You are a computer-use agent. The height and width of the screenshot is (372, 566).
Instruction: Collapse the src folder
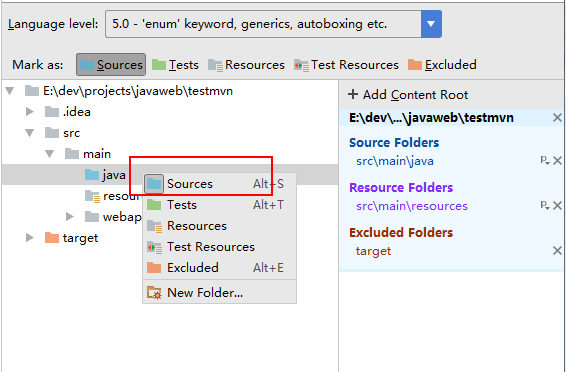pyautogui.click(x=30, y=133)
